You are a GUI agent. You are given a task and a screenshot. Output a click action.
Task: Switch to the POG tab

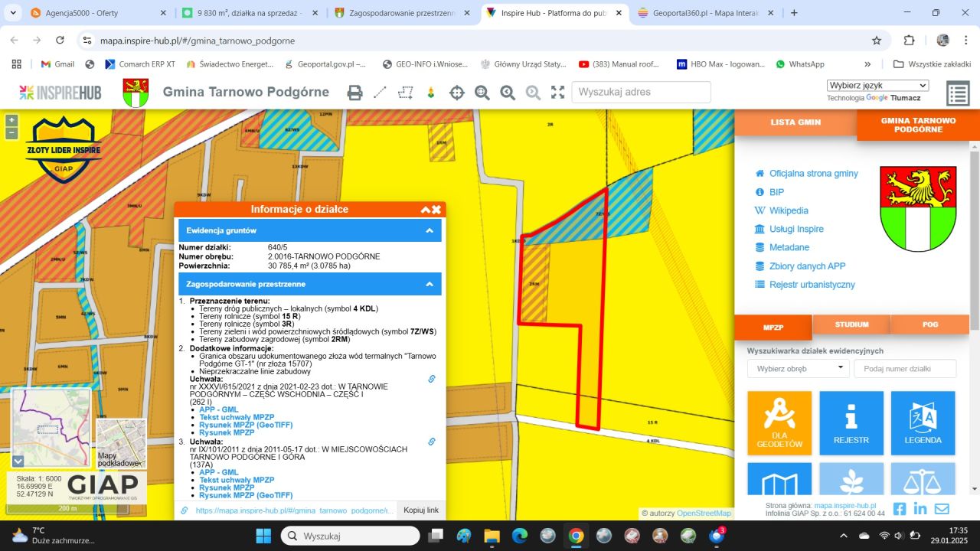(x=930, y=324)
